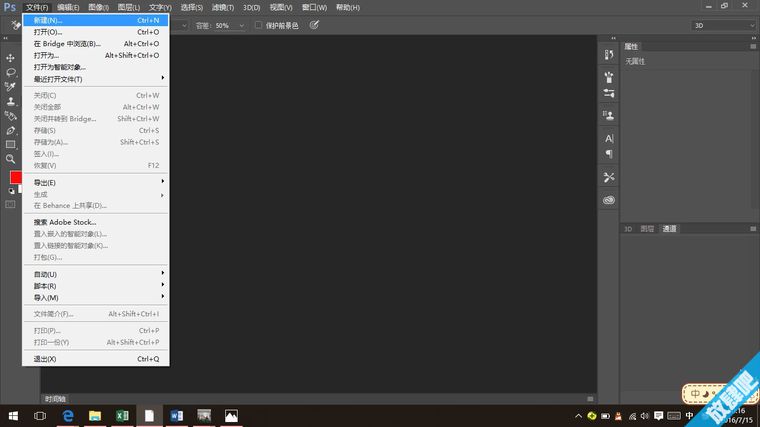
Task: Select the Move tool
Action: coord(10,58)
